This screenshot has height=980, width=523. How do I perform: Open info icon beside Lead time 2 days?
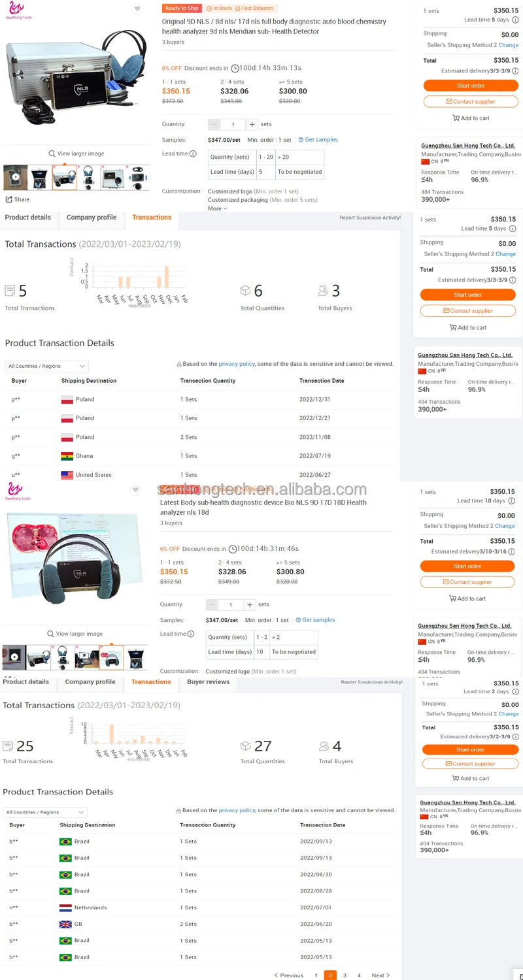pyautogui.click(x=515, y=692)
